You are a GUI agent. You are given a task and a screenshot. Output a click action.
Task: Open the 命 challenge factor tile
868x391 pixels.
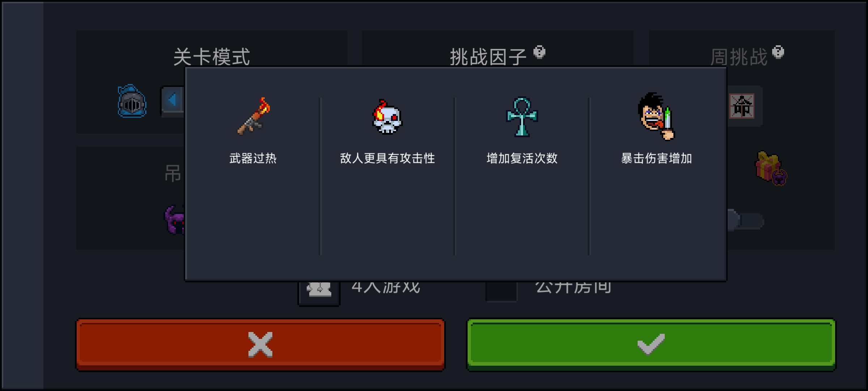(x=742, y=106)
